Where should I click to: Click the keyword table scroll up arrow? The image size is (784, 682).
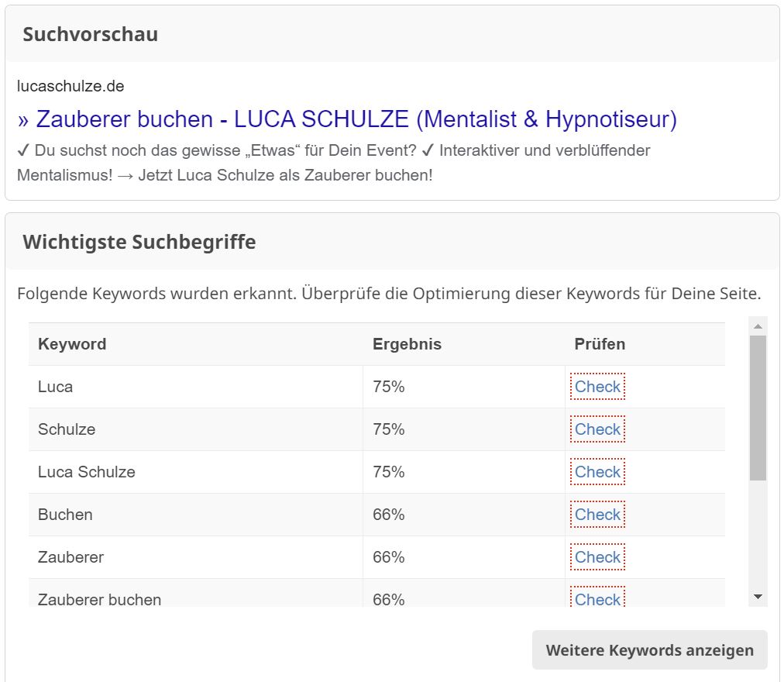[758, 326]
